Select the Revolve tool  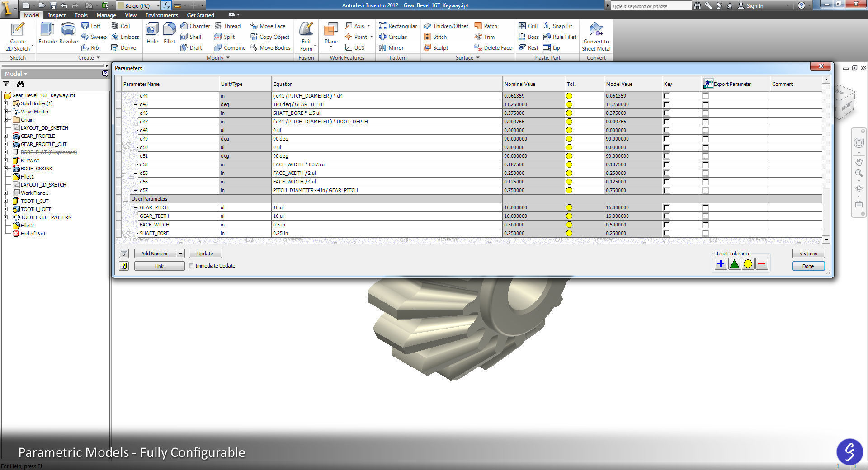pos(68,34)
